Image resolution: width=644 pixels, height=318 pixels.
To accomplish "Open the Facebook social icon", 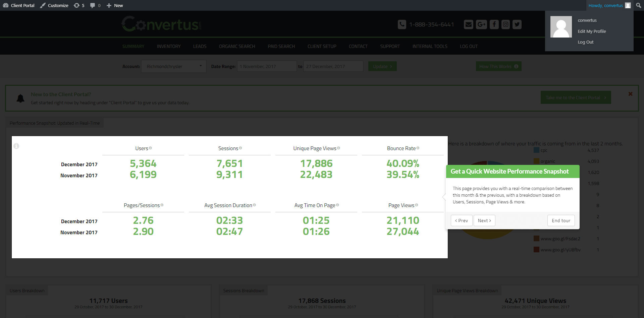I will click(494, 24).
